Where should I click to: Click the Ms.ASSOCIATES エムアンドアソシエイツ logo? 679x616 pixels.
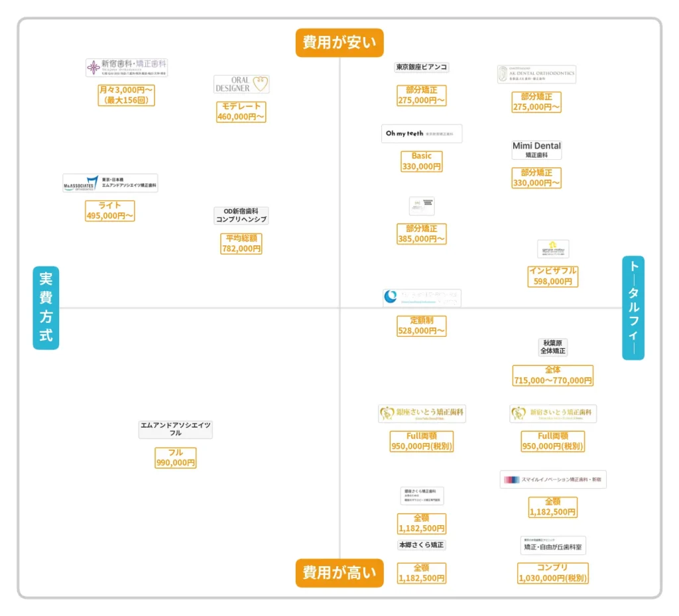(110, 183)
